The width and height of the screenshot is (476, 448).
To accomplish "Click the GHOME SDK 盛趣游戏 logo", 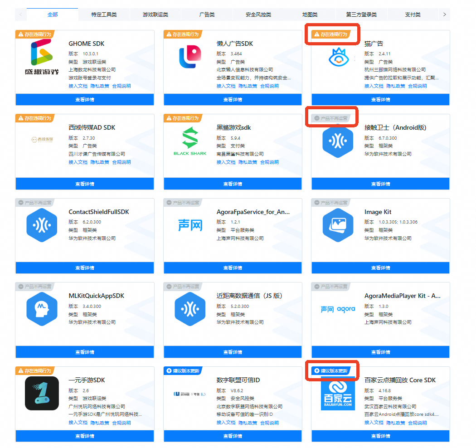I will [42, 57].
